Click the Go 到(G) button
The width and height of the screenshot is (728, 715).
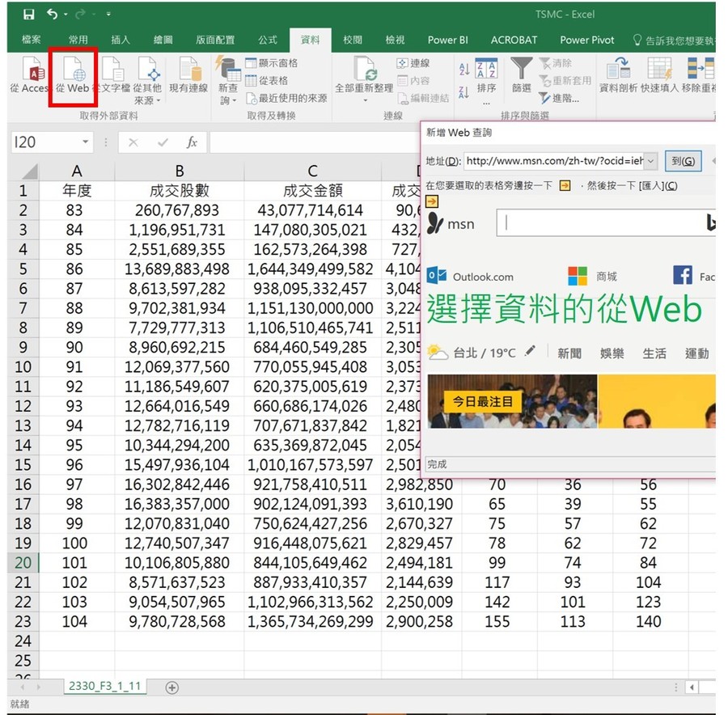(683, 161)
